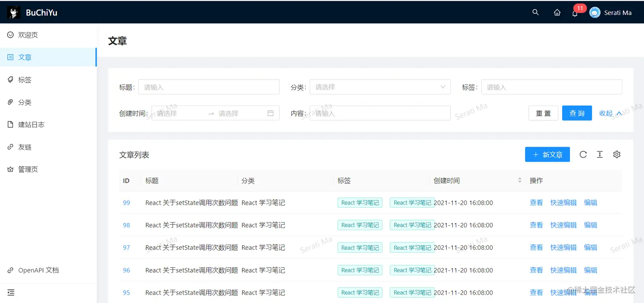This screenshot has width=644, height=303.
Task: Collapse the search form via 收起
Action: [x=611, y=113]
